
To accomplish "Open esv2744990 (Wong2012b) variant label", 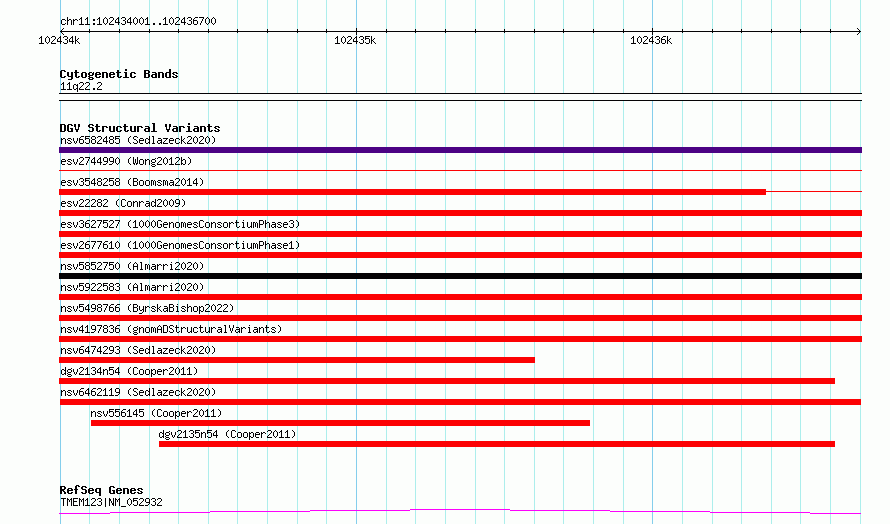I will pyautogui.click(x=126, y=161).
